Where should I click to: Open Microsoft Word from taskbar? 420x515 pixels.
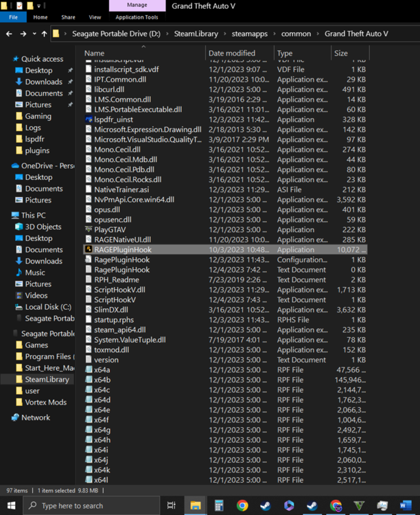[406, 505]
